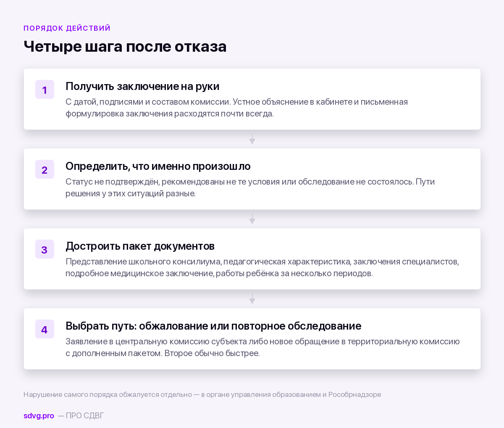Click the '— ПРО СДВГ' footer text
Screen dimensions: 504x428
(81, 416)
